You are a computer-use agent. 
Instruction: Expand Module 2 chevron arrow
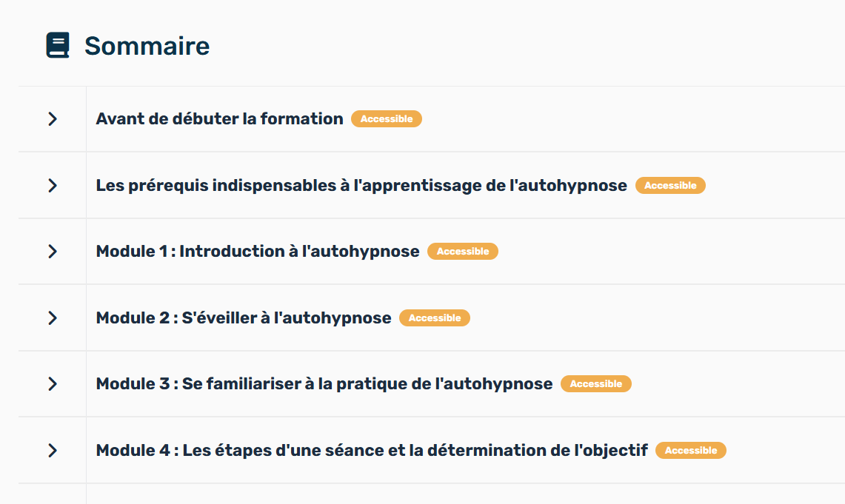pos(52,317)
